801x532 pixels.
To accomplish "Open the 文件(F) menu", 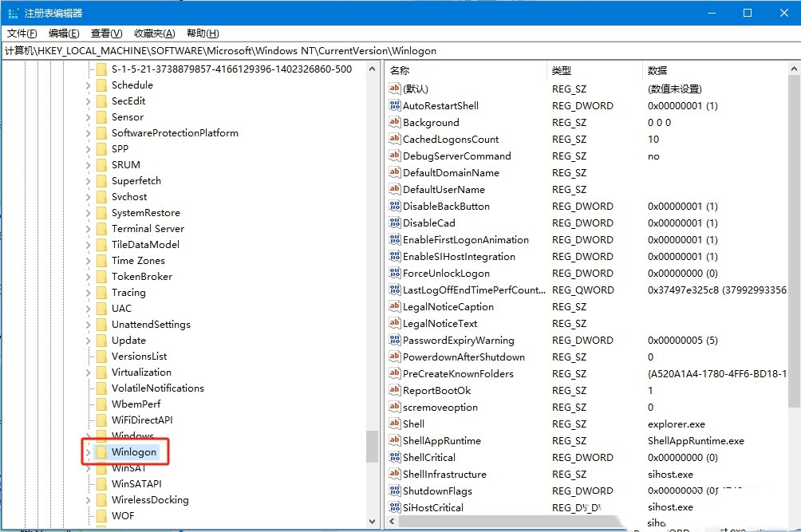I will [x=22, y=33].
